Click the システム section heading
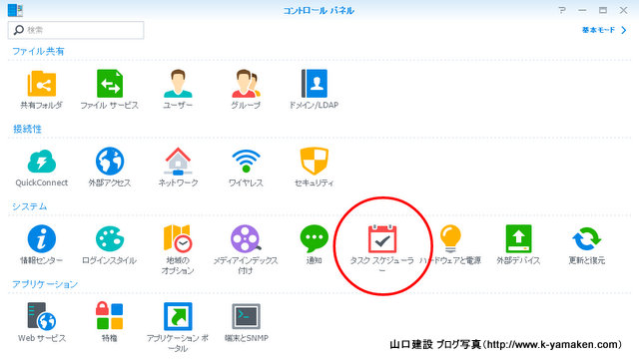This screenshot has width=639, height=364. pyautogui.click(x=29, y=206)
